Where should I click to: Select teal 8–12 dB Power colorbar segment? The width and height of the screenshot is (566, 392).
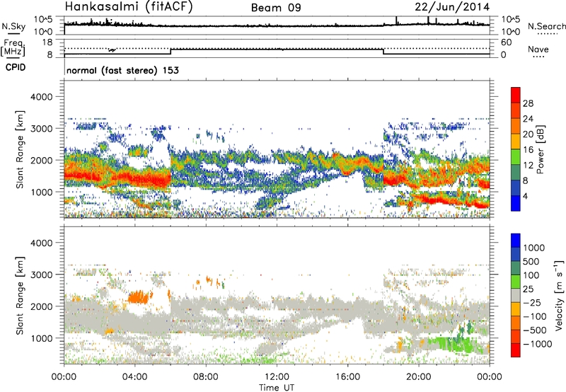tap(516, 172)
